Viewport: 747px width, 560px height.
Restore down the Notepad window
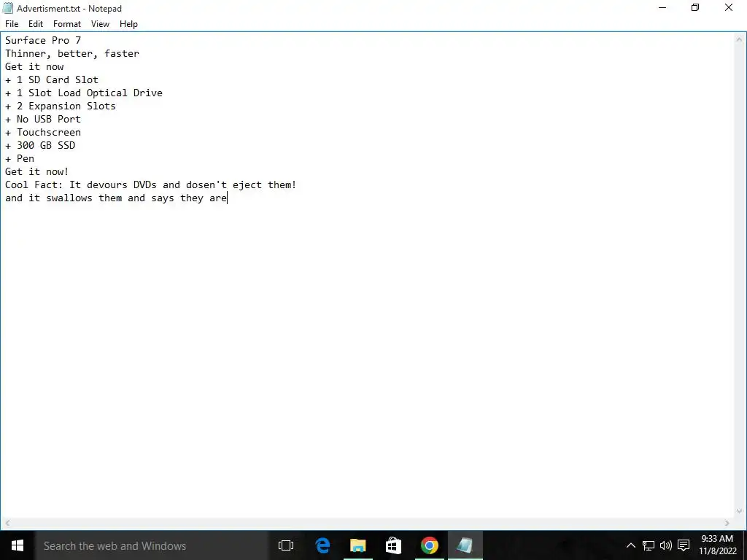(695, 7)
